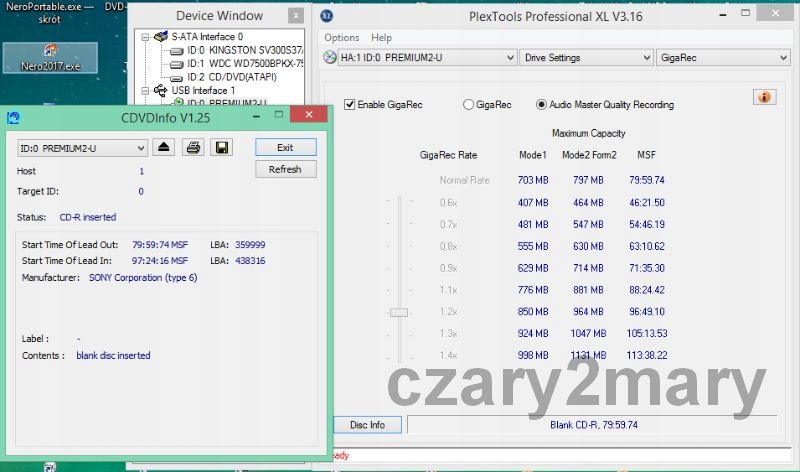Click the 0.6x GigaRec rate label
Image resolution: width=800 pixels, height=472 pixels.
pos(448,203)
